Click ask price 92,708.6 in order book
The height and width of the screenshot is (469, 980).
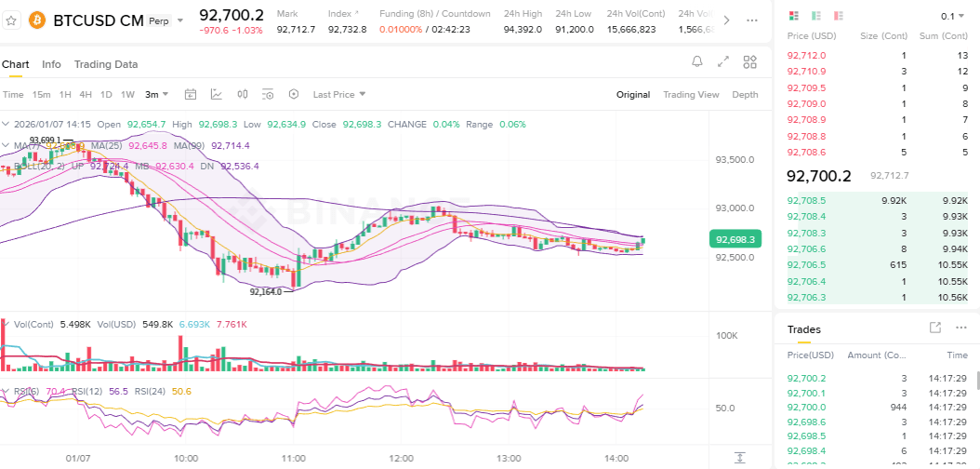click(806, 152)
